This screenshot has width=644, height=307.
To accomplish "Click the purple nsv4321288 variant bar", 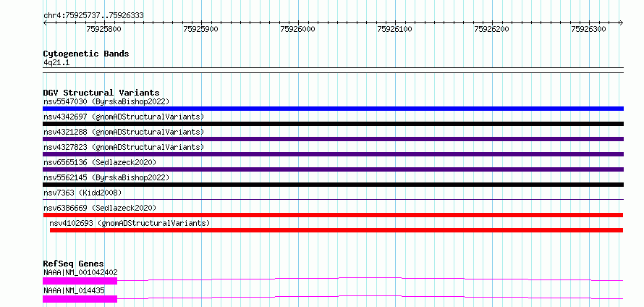I will tap(333, 139).
